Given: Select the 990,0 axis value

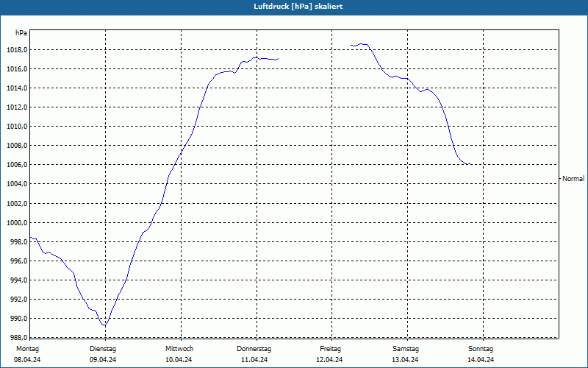Looking at the screenshot, I should click(x=18, y=319).
